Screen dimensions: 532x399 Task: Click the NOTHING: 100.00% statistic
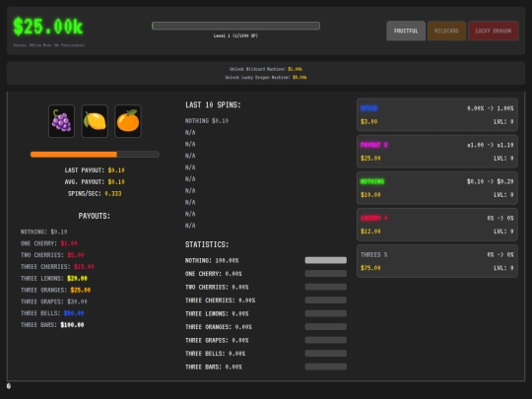click(x=212, y=260)
